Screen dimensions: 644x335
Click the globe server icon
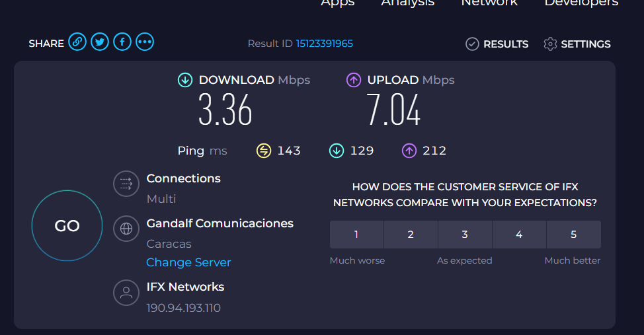coord(126,229)
